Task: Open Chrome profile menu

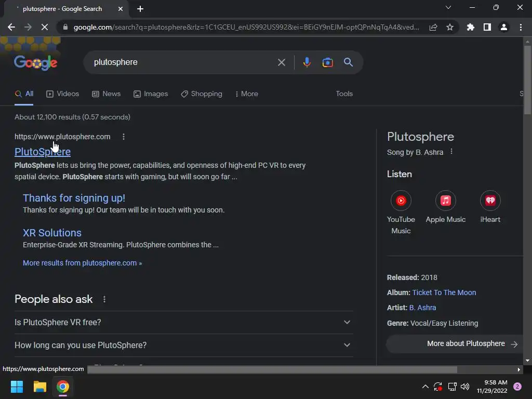Action: [504, 27]
